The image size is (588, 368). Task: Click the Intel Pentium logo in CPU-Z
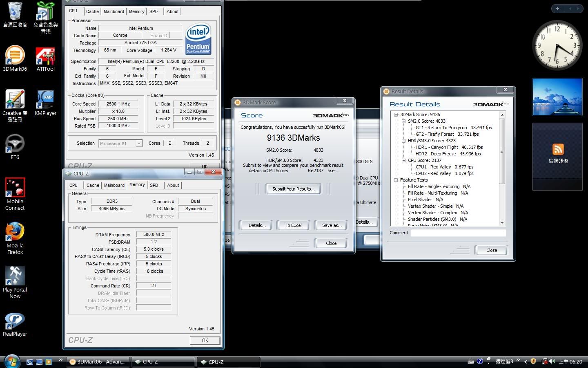[x=198, y=39]
